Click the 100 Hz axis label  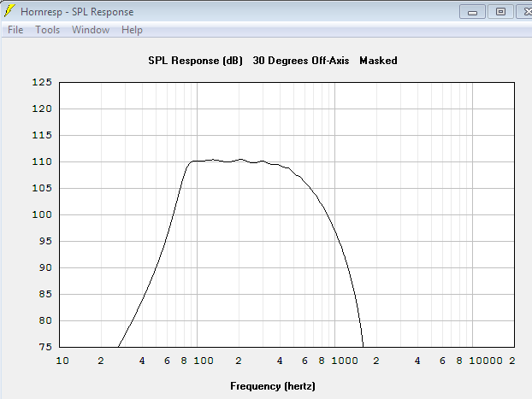click(204, 361)
